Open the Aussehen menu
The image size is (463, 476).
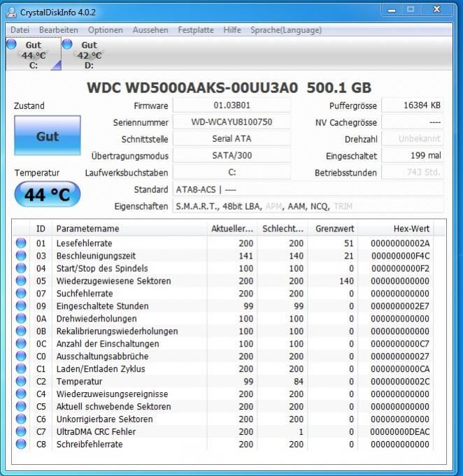(x=150, y=30)
